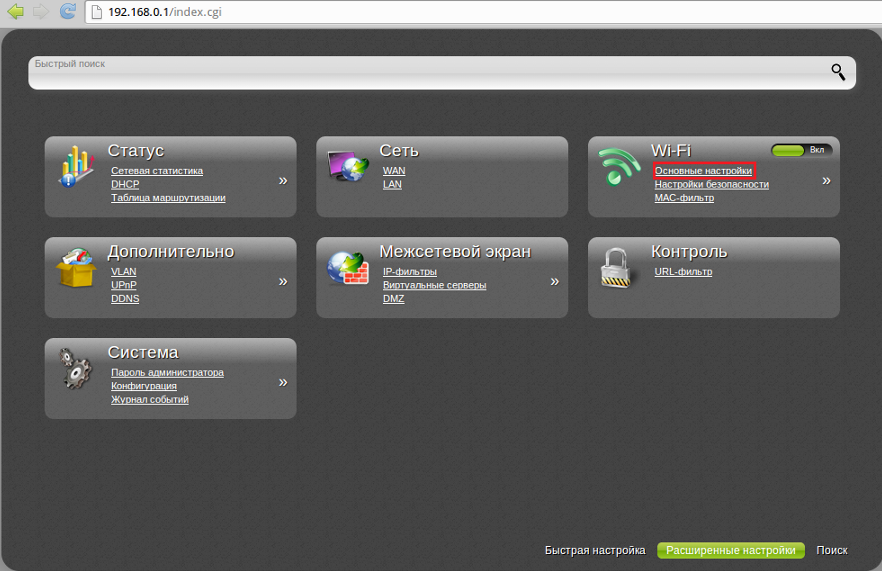
Task: Expand the Статус section arrow
Action: 283,181
